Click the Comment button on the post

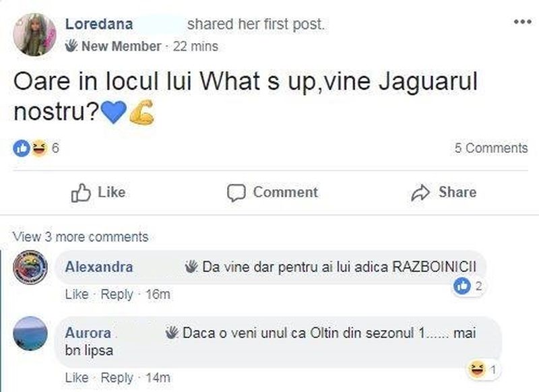(x=272, y=193)
